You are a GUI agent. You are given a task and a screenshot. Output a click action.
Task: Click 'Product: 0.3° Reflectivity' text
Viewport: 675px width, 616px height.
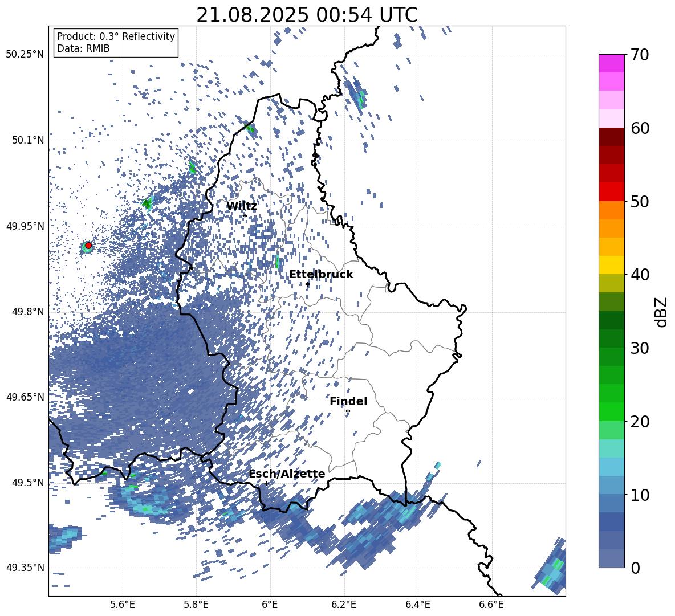tap(116, 36)
